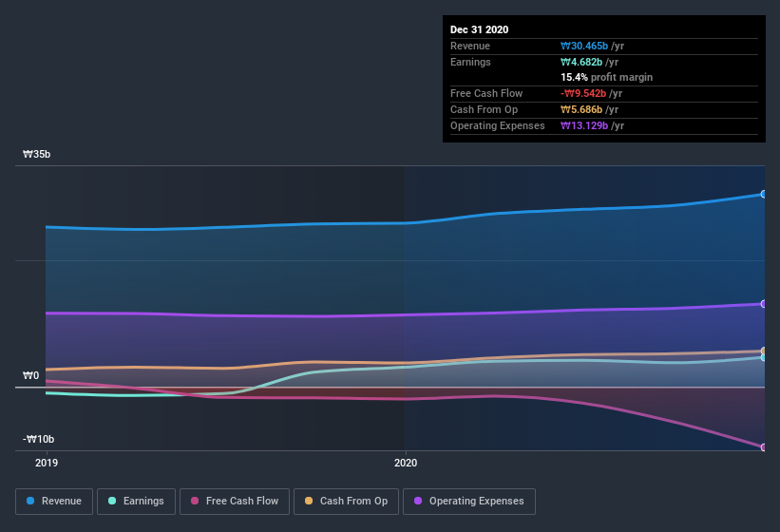Image resolution: width=780 pixels, height=532 pixels.
Task: Click the Cash From Op tooltip label
Action: pos(484,109)
